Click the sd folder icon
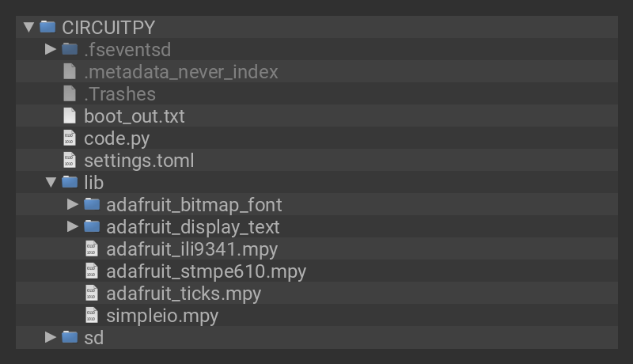Viewport: 633px width, 364px height. [x=70, y=337]
